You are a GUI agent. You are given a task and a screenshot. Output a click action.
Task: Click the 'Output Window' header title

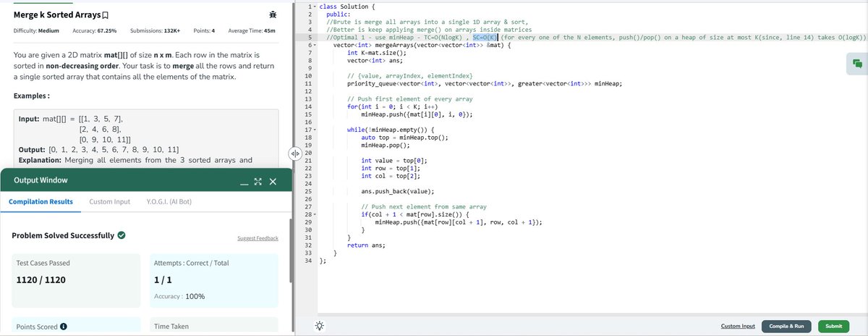point(41,180)
